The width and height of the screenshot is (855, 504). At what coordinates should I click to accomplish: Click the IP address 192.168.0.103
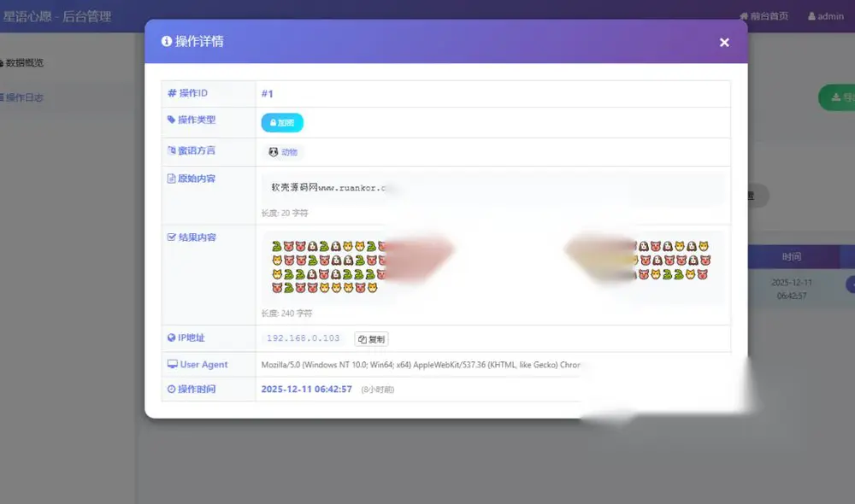point(304,338)
